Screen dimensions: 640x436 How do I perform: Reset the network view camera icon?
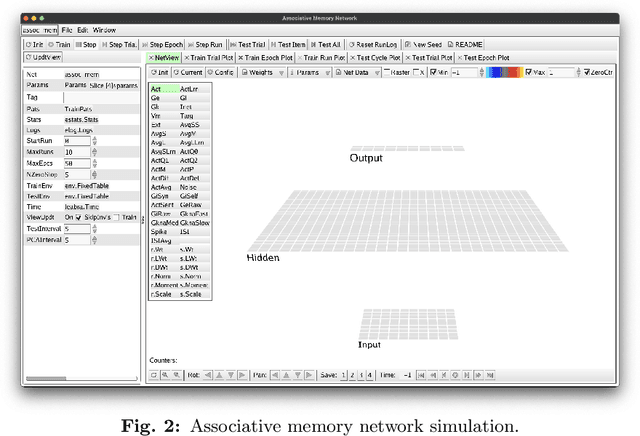154,375
